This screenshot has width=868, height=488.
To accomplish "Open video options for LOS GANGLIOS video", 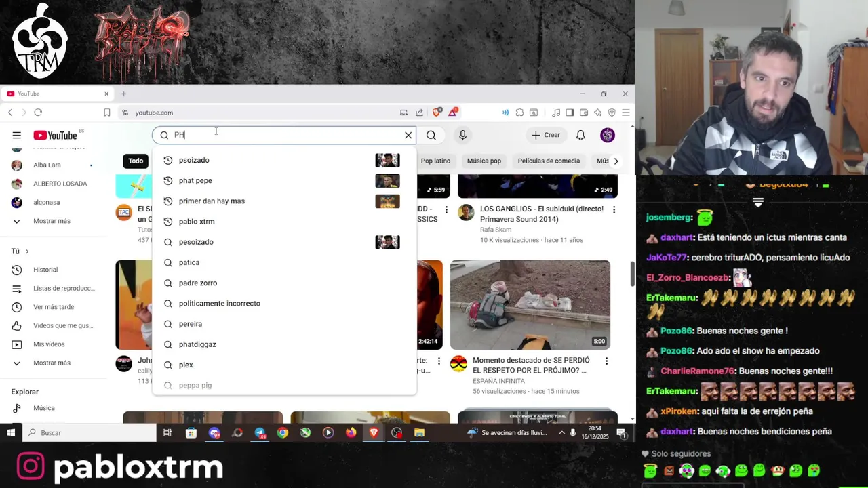I will 614,209.
